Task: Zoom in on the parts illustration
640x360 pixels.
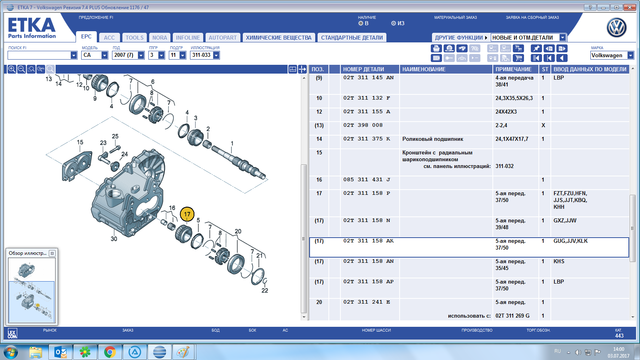Action: pos(12,69)
